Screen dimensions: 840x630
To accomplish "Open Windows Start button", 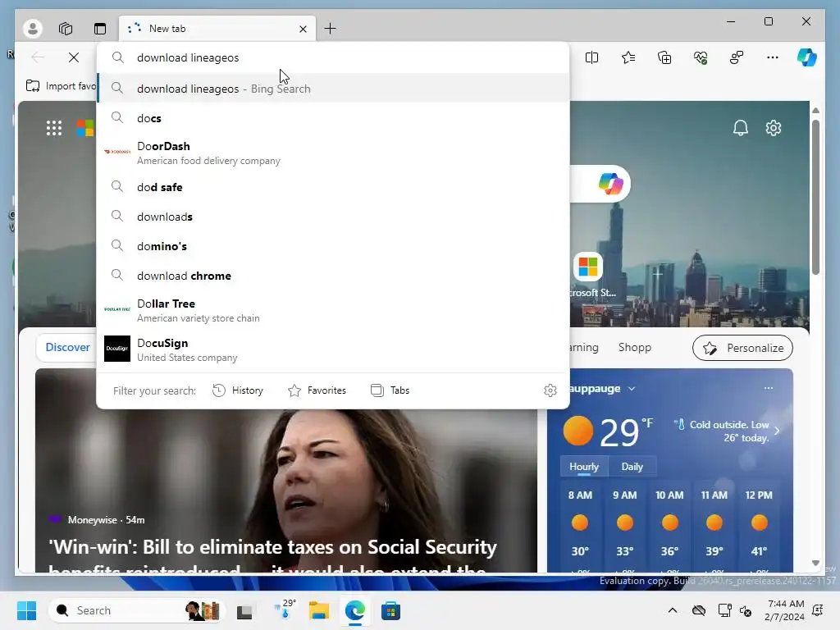I will click(26, 610).
